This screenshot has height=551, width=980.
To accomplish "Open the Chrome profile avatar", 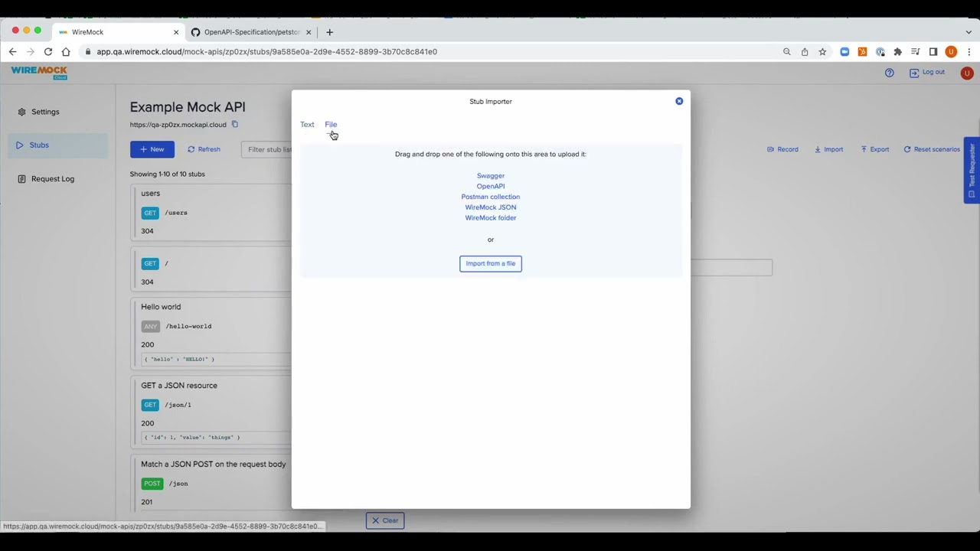I will click(951, 52).
